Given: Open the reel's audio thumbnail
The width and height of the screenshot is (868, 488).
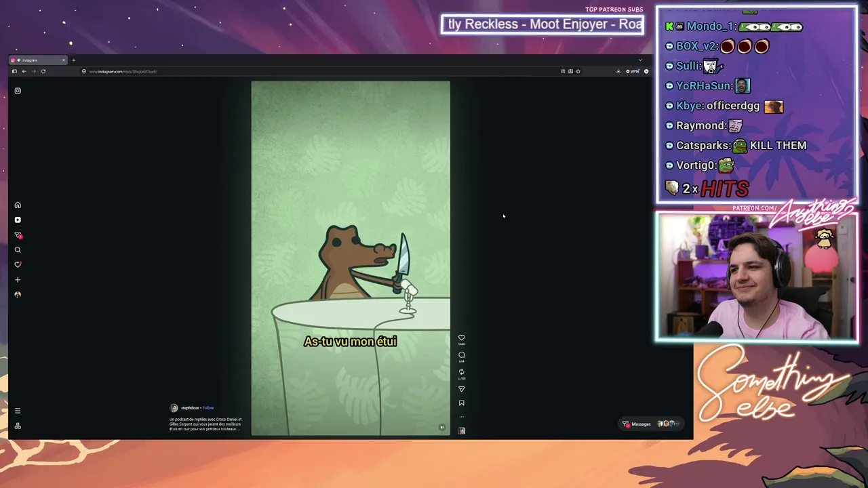Looking at the screenshot, I should click(x=462, y=430).
